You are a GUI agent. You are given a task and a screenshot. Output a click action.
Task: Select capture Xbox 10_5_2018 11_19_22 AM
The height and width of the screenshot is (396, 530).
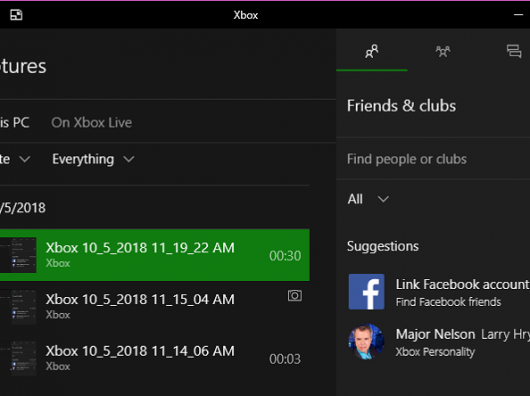(x=154, y=255)
